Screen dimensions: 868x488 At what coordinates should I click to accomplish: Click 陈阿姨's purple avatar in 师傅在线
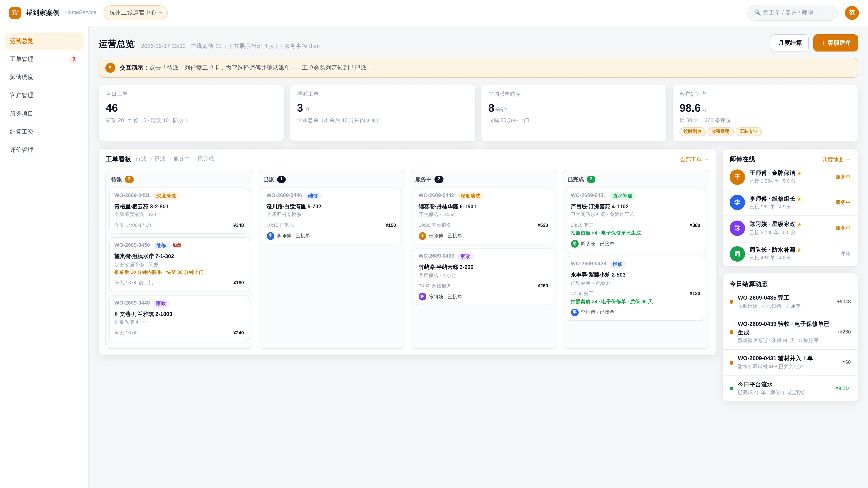click(x=737, y=228)
